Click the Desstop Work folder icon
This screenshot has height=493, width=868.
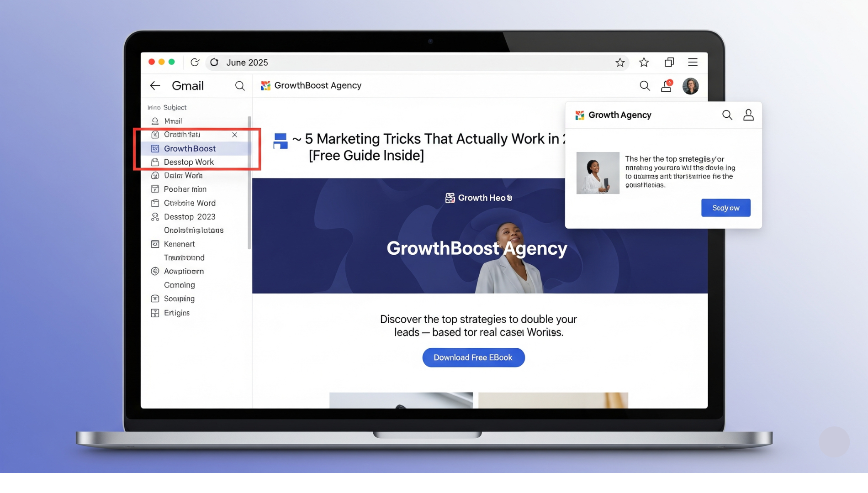[155, 162]
